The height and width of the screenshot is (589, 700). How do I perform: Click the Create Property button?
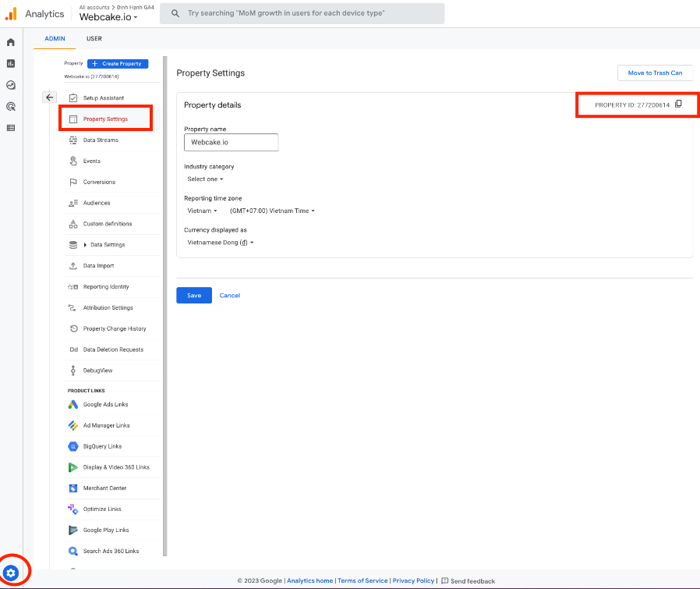pyautogui.click(x=118, y=63)
